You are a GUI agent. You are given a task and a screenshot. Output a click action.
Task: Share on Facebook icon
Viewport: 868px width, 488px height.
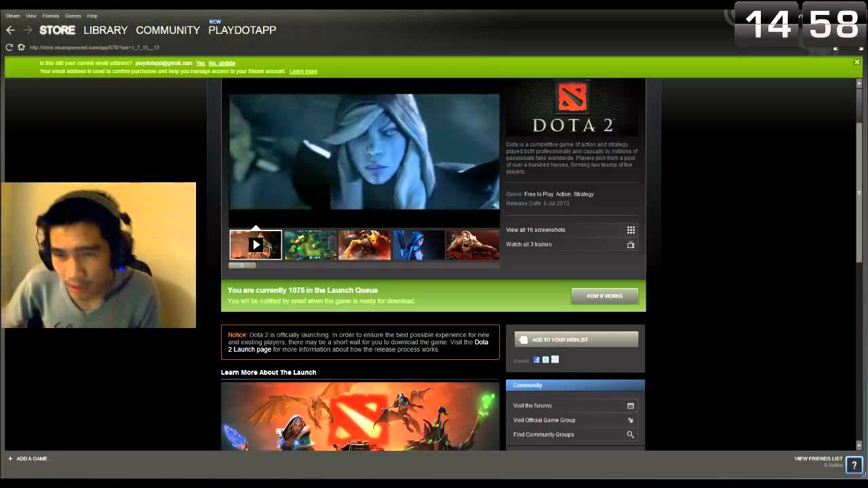[536, 360]
